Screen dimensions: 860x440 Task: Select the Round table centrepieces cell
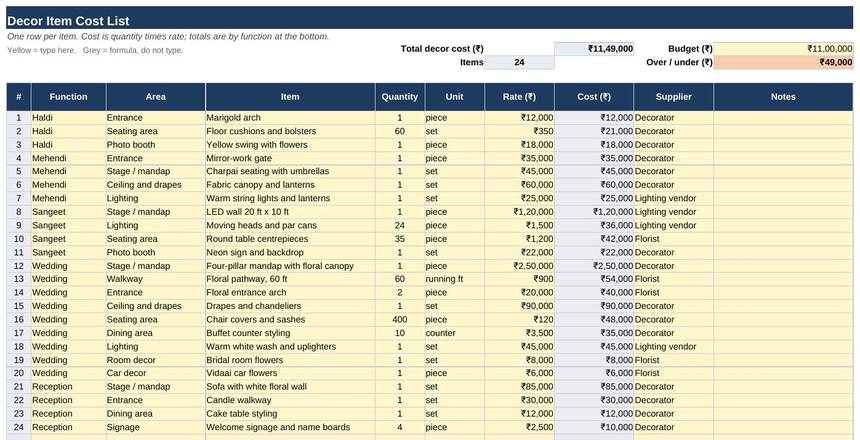coord(290,239)
